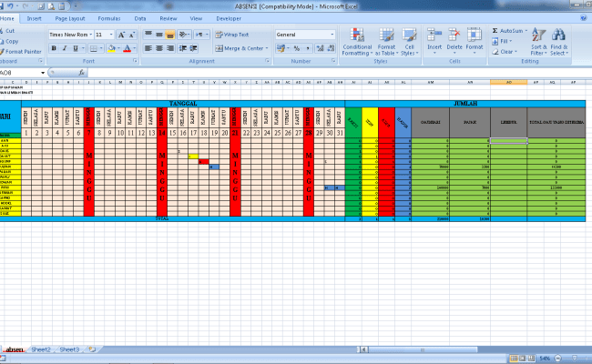This screenshot has width=592, height=364.
Task: Click the Format as Table icon
Action: click(386, 39)
